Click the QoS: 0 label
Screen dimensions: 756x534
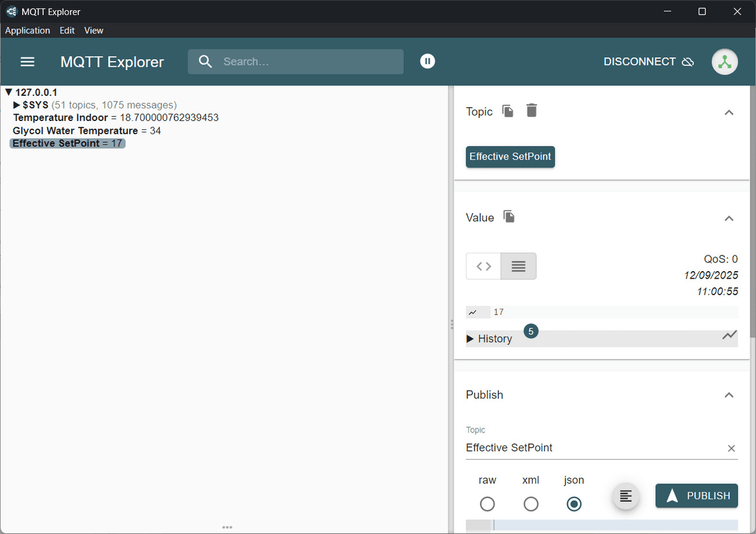point(721,259)
